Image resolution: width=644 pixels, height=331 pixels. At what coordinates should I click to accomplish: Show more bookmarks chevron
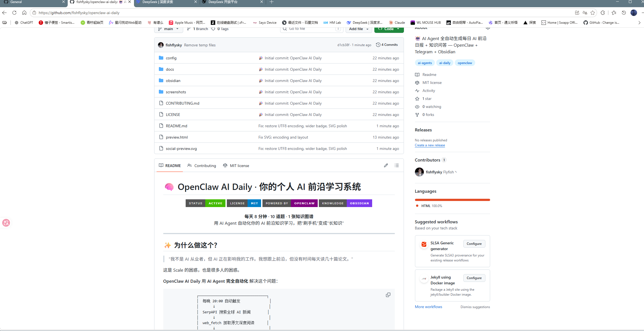pyautogui.click(x=639, y=23)
